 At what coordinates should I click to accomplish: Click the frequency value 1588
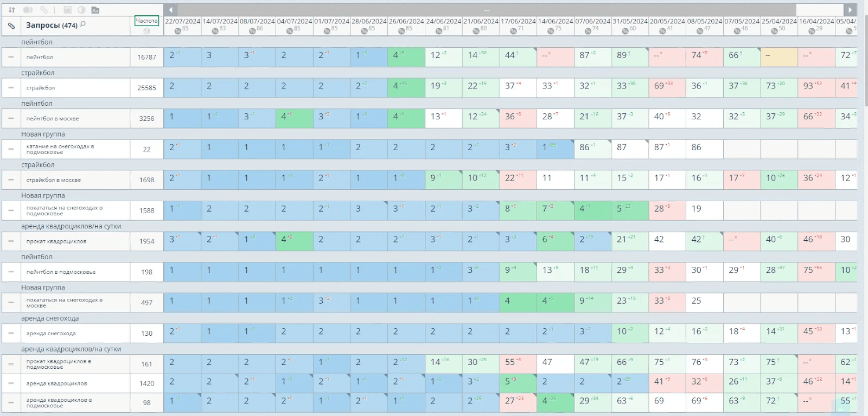click(146, 210)
